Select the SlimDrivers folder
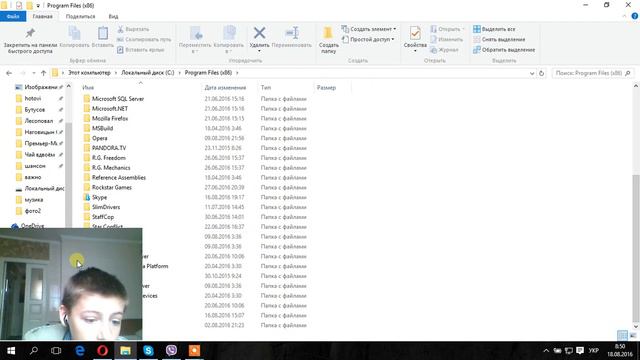Image resolution: width=640 pixels, height=360 pixels. (106, 207)
